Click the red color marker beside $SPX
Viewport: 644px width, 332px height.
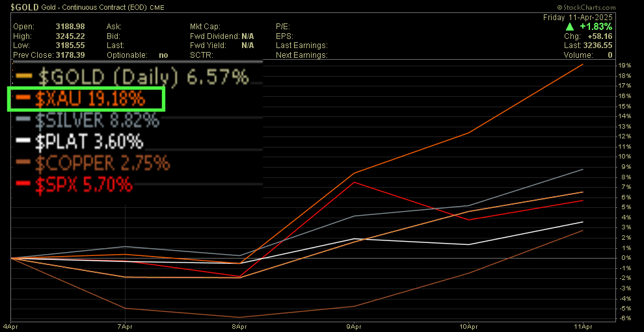pos(23,184)
